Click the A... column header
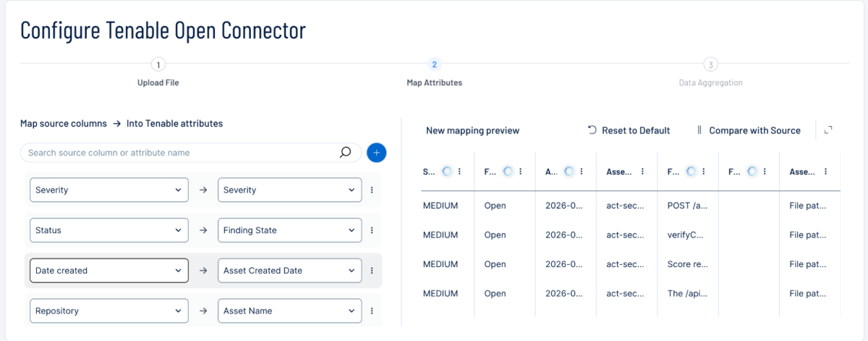 pos(551,172)
